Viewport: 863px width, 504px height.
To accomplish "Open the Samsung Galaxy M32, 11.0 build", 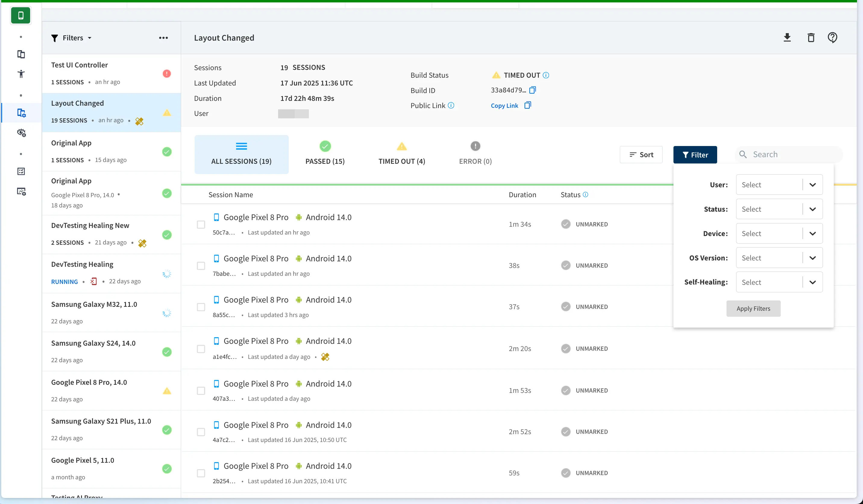I will 111,313.
